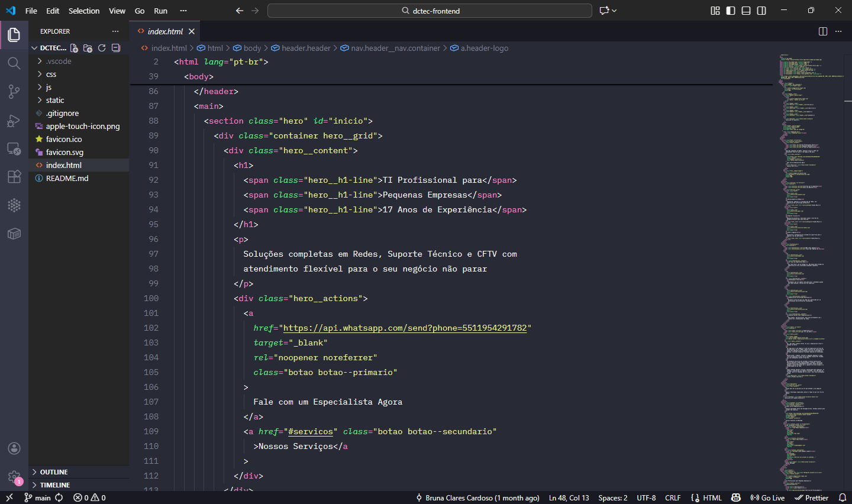Collapse all folders using the Explorer icon
This screenshot has width=852, height=504.
point(115,48)
